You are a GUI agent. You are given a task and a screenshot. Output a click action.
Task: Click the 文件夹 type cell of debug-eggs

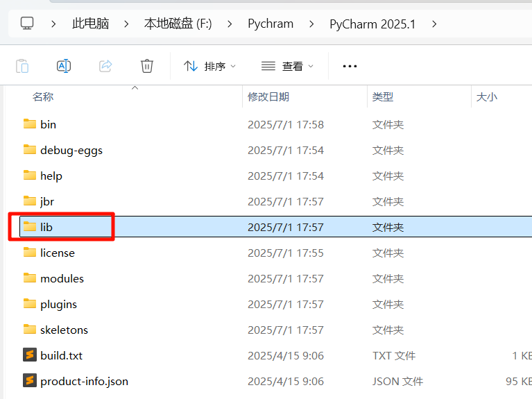(388, 150)
